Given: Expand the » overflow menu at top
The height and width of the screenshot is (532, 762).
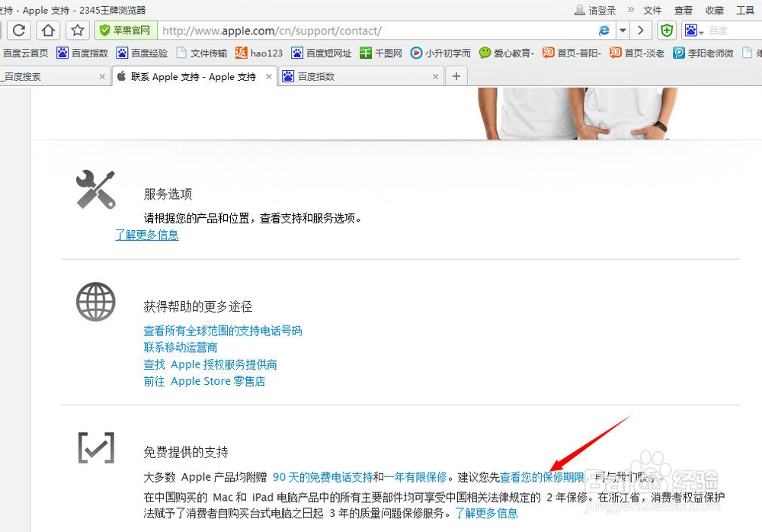Looking at the screenshot, I should tap(631, 10).
